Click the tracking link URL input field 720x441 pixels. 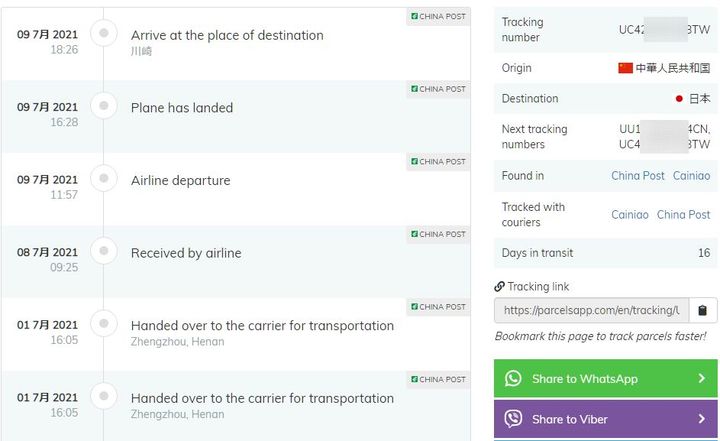click(x=590, y=310)
